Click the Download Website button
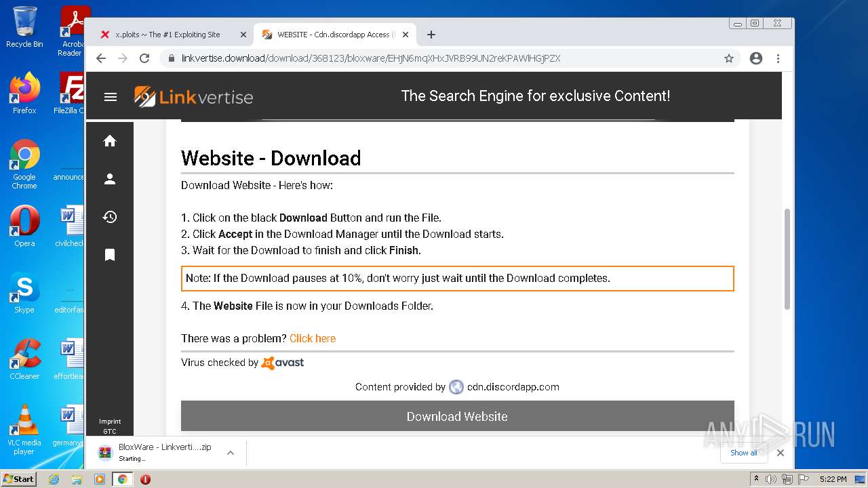868x488 pixels. pyautogui.click(x=457, y=416)
